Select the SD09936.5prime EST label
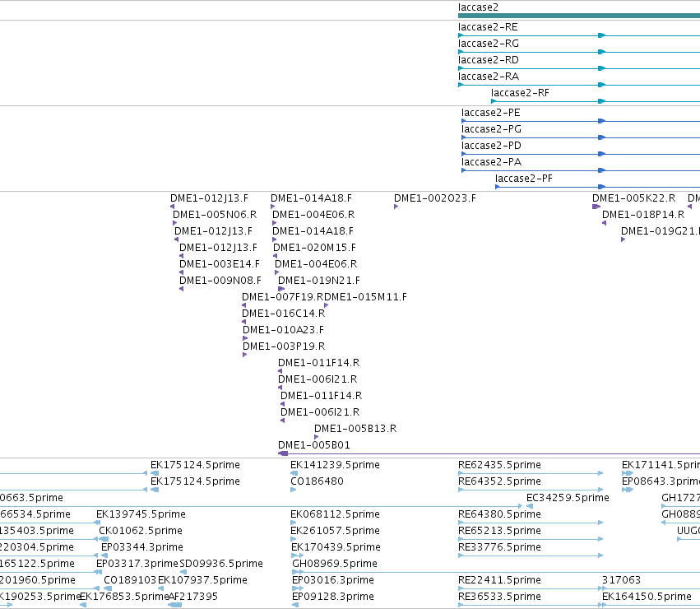The width and height of the screenshot is (700, 609). (x=221, y=564)
